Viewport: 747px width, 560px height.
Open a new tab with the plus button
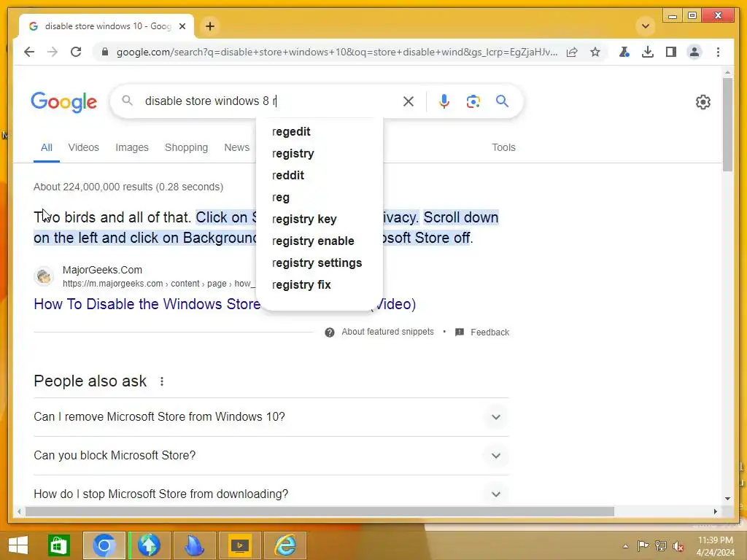(210, 26)
